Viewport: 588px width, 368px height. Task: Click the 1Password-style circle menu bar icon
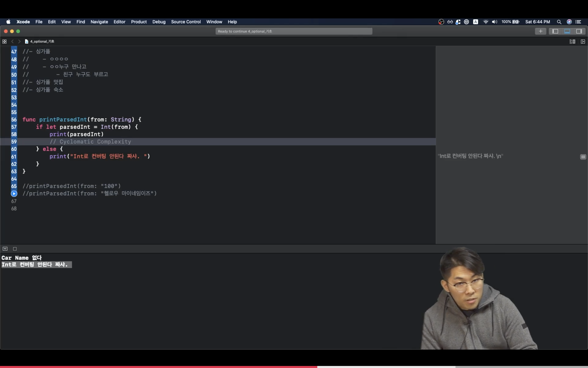coord(466,22)
